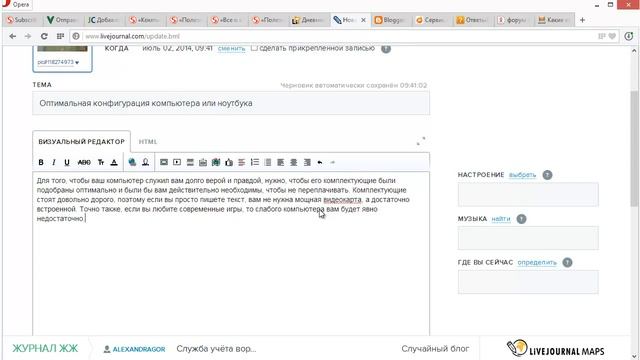Open help icon beside Музыка

click(x=521, y=219)
